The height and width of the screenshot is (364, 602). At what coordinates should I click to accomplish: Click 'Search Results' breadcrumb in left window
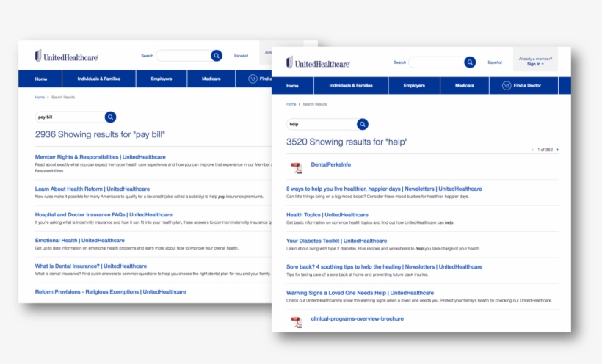[x=63, y=98]
